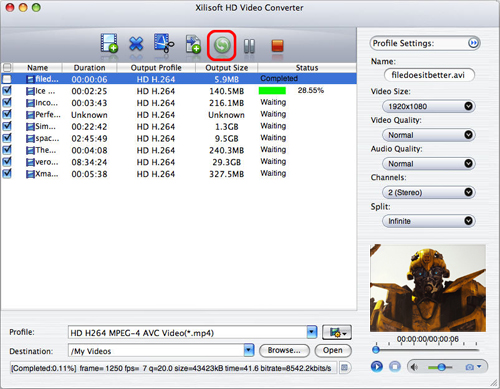This screenshot has width=500, height=389.
Task: Uncheck the vero... row checkbox
Action: (7, 162)
